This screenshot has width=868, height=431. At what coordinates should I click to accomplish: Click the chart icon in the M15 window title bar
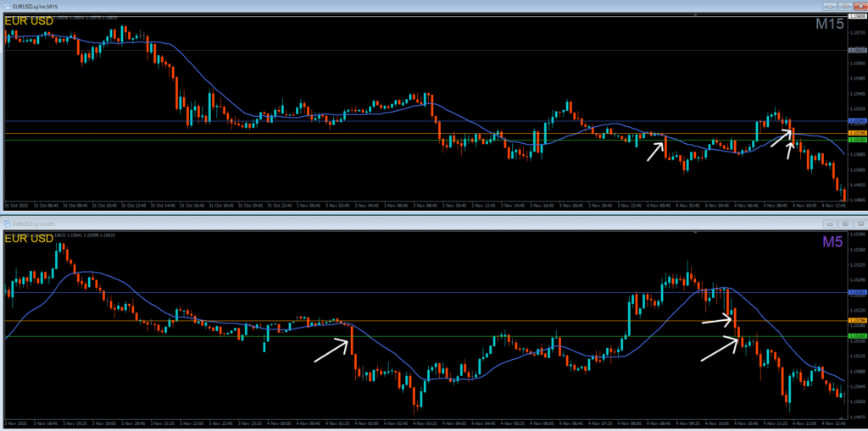click(7, 5)
